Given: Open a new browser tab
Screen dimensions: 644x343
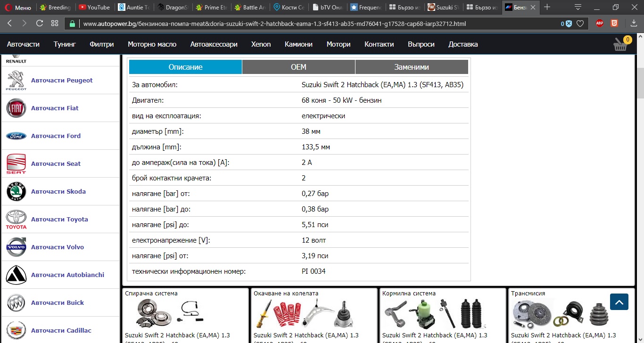Looking at the screenshot, I should click(547, 7).
